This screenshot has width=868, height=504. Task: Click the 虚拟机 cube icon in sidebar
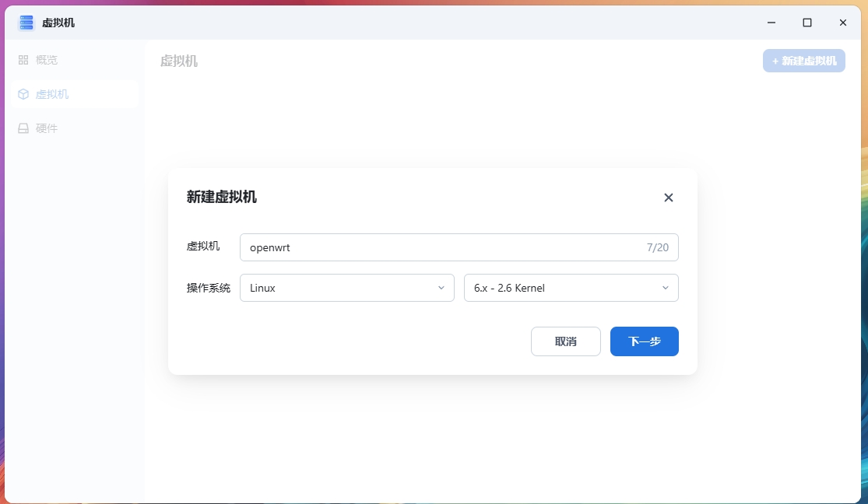[23, 94]
